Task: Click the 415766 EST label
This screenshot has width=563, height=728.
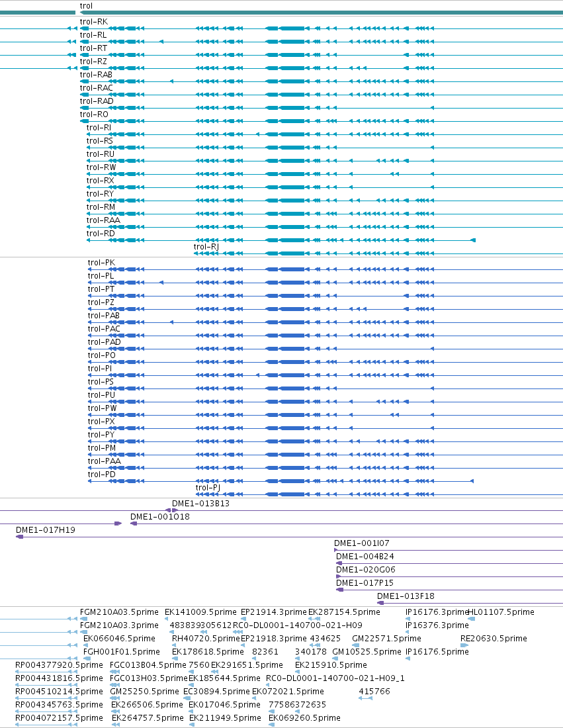Action: [x=374, y=692]
